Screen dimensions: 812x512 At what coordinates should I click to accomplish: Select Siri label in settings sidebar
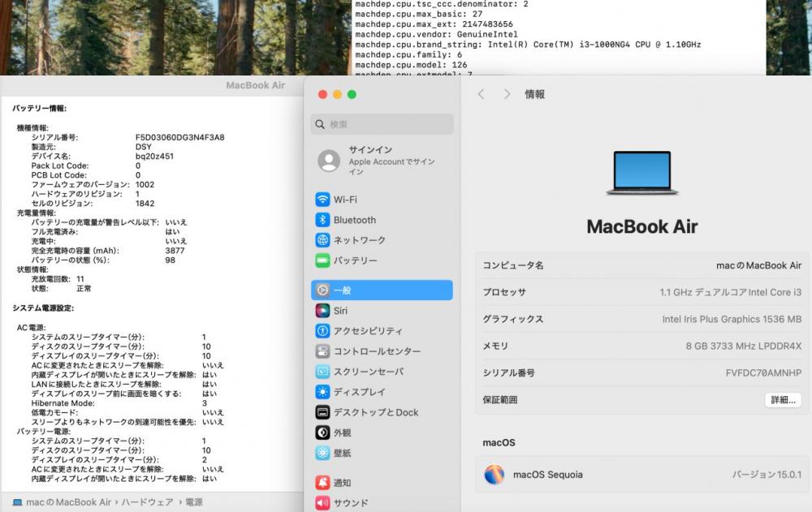340,311
